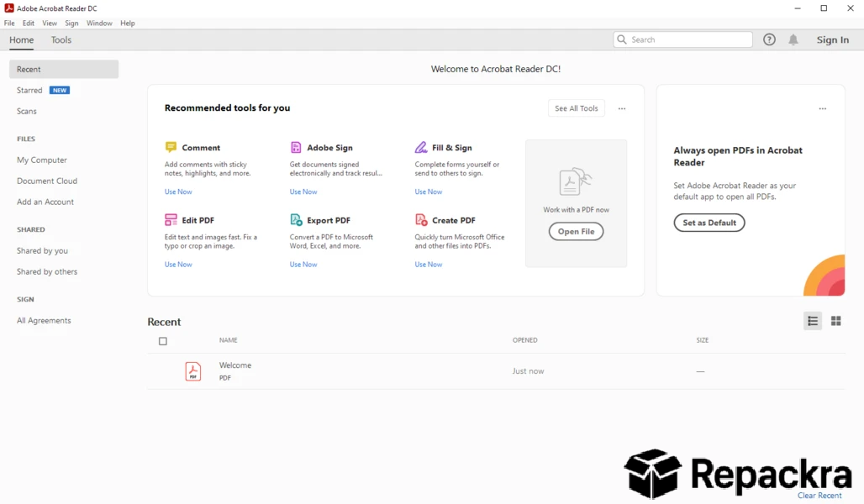864x504 pixels.
Task: Open All Agreements in sidebar
Action: 44,321
